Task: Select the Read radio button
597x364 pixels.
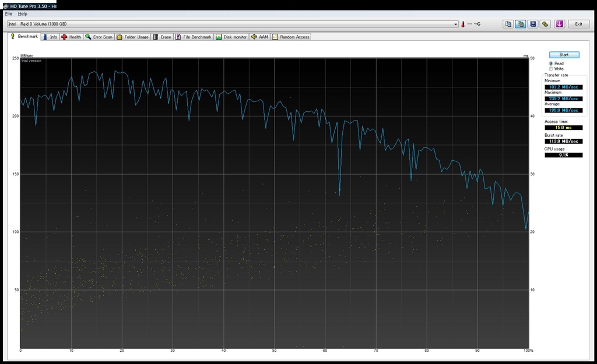Action: [551, 63]
